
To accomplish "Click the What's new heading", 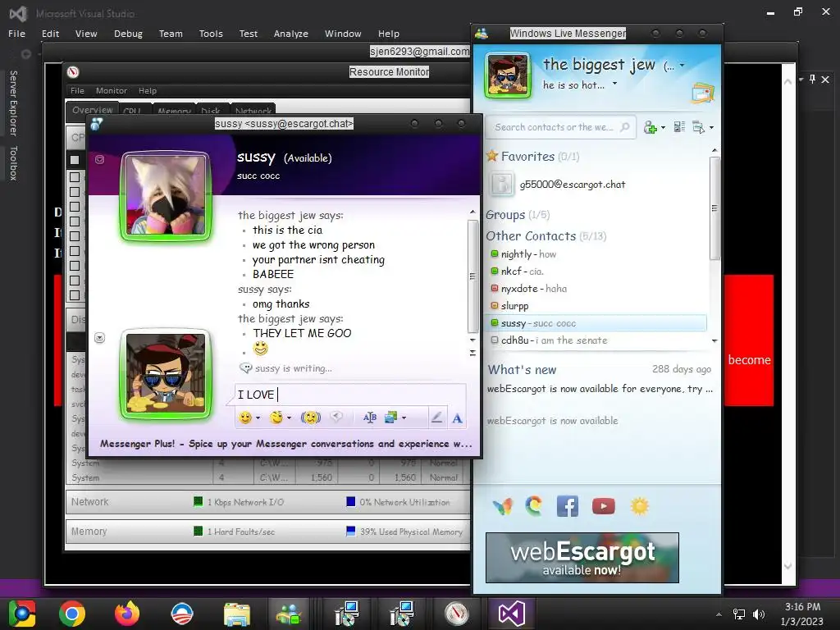I will 522,370.
